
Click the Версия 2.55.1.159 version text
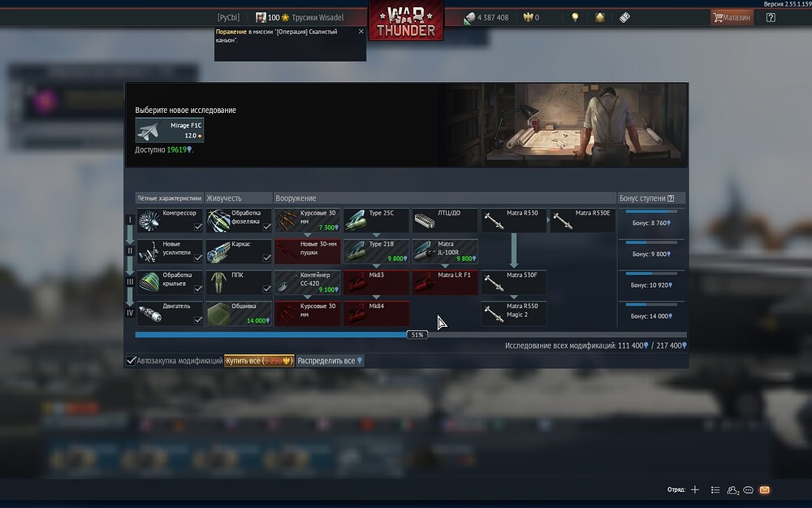(787, 3)
